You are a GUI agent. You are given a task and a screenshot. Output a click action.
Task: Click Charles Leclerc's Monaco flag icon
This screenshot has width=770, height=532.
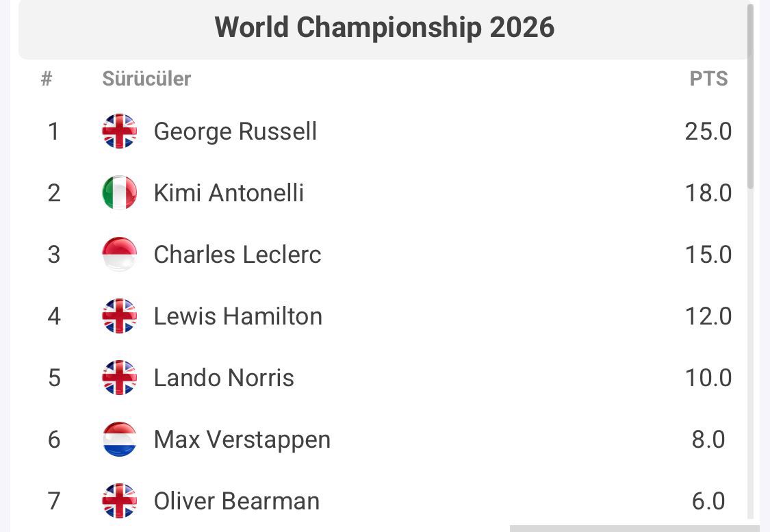(119, 254)
